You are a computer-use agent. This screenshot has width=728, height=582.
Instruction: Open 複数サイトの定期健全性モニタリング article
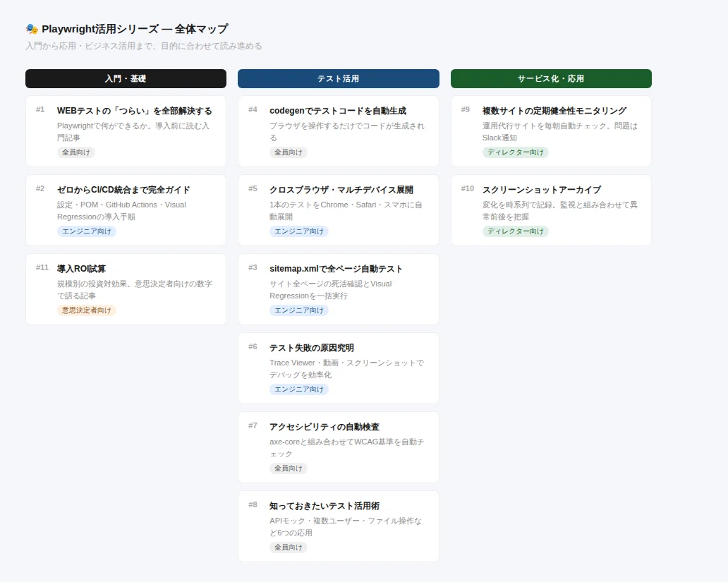tap(551, 131)
